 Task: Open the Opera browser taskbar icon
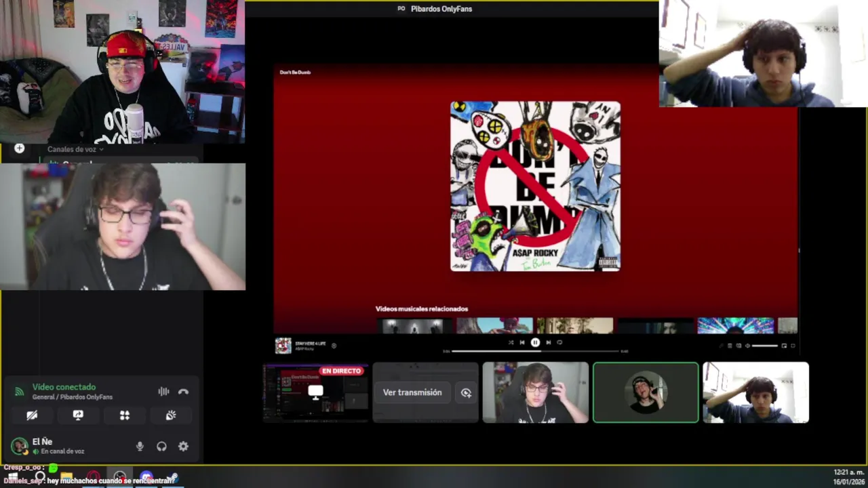click(93, 476)
